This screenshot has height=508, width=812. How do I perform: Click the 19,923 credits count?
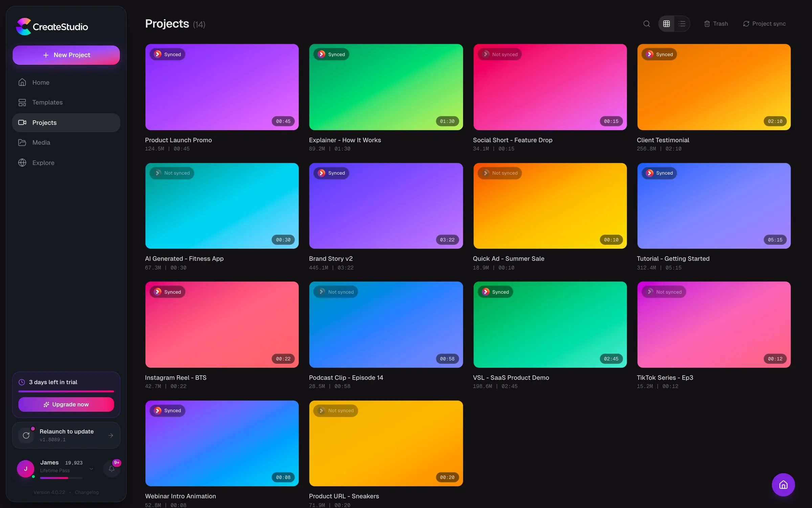tap(74, 463)
